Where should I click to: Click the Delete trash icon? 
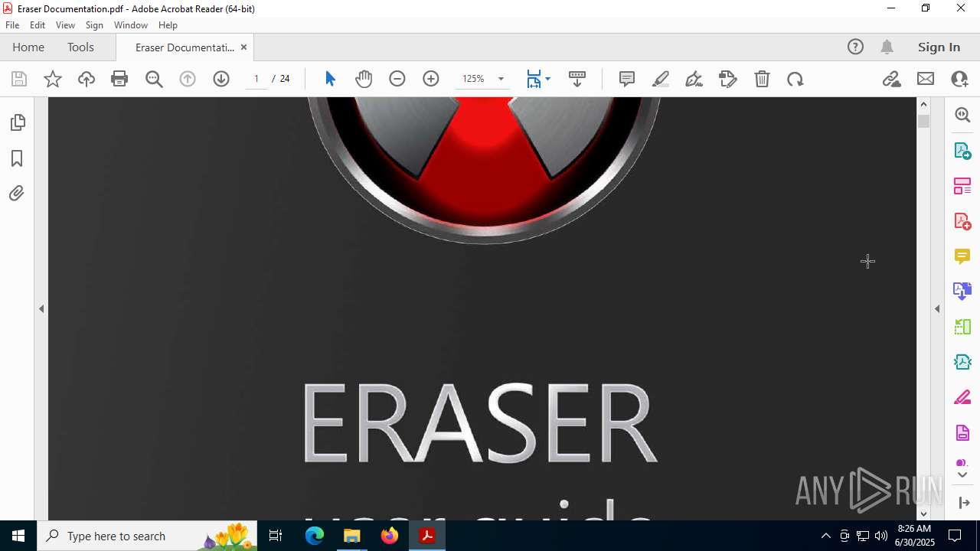(762, 79)
